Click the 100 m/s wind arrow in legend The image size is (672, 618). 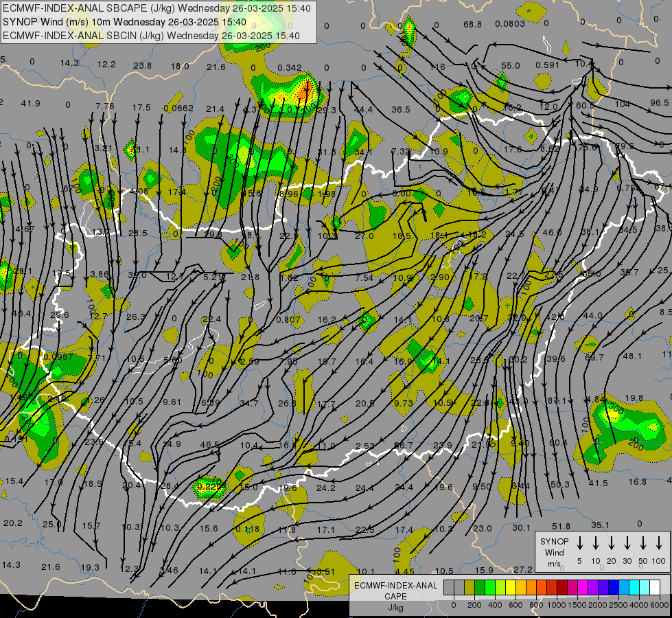pos(659,543)
